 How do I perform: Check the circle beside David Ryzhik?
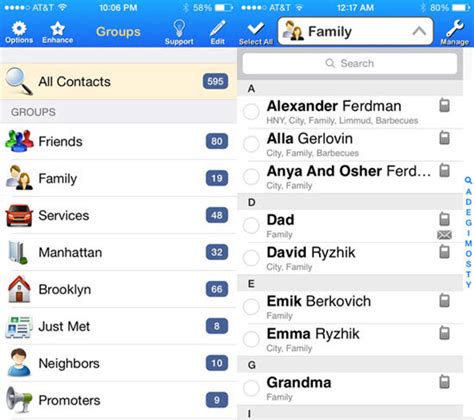251,258
